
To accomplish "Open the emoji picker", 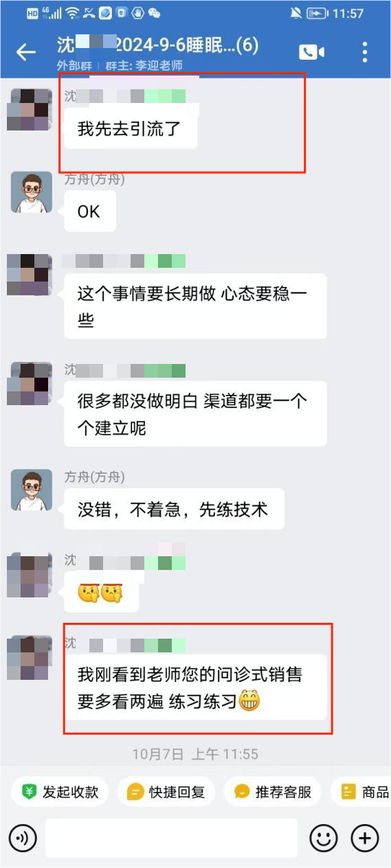I will (324, 838).
